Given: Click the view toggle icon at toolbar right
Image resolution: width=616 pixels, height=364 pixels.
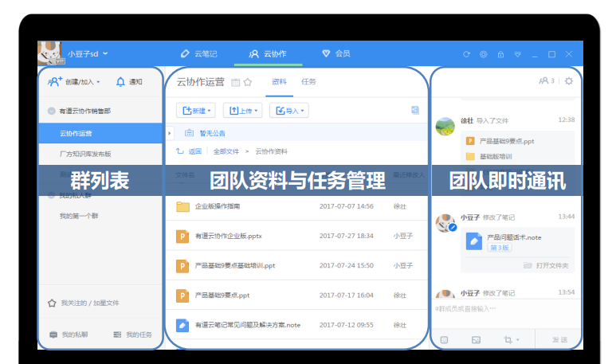Looking at the screenshot, I should (x=415, y=111).
